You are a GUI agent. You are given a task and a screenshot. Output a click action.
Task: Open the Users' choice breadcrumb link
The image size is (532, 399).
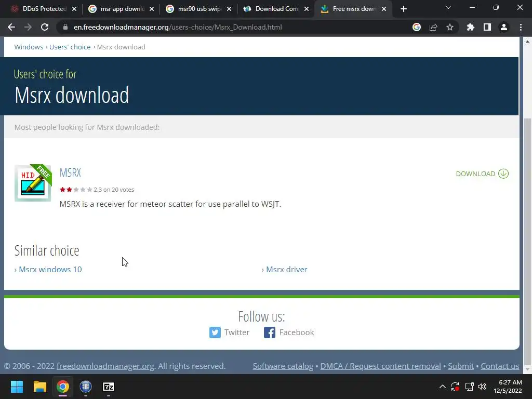(x=70, y=47)
